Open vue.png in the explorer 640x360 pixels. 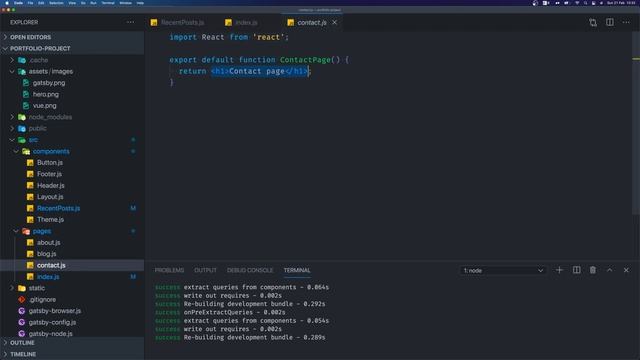[44, 106]
